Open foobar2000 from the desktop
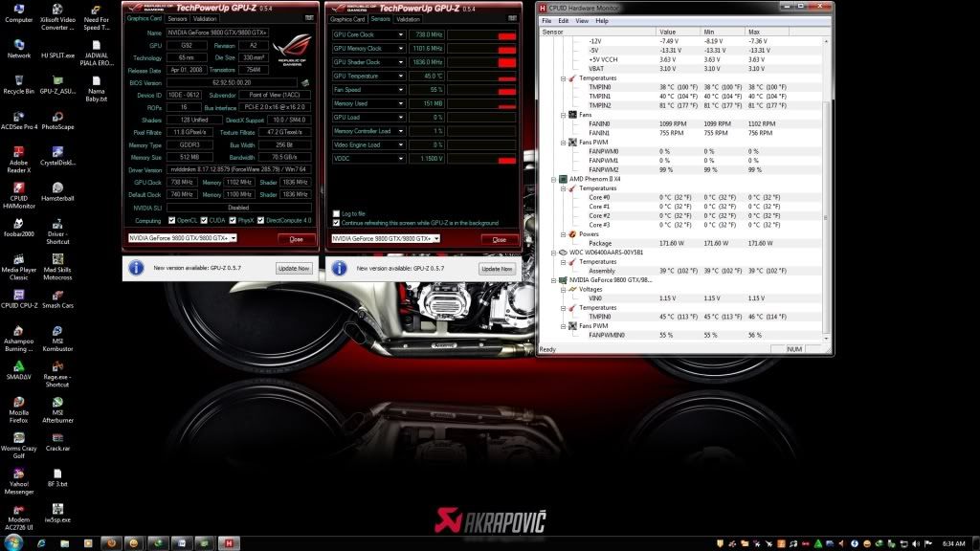The width and height of the screenshot is (980, 551). [19, 228]
